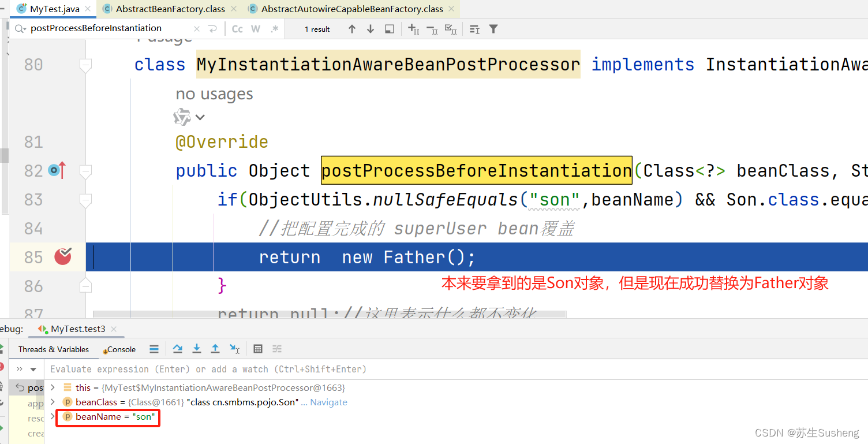
Task: Expand frames panel double-chevron
Action: [20, 369]
